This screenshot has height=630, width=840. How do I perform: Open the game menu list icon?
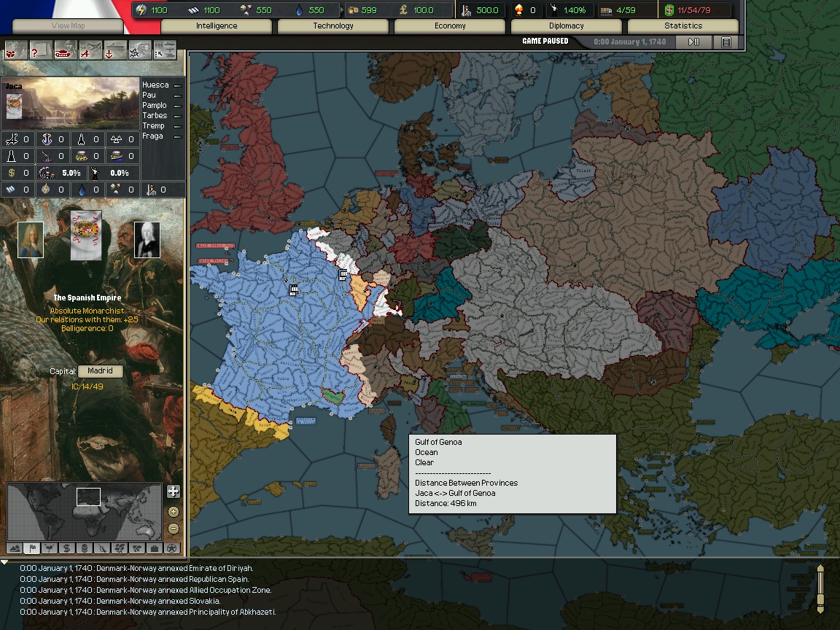coord(726,42)
